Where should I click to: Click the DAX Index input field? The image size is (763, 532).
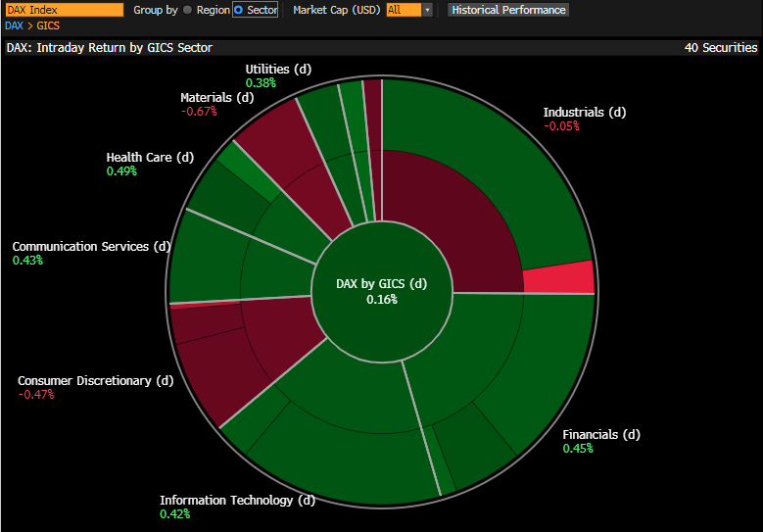[64, 10]
